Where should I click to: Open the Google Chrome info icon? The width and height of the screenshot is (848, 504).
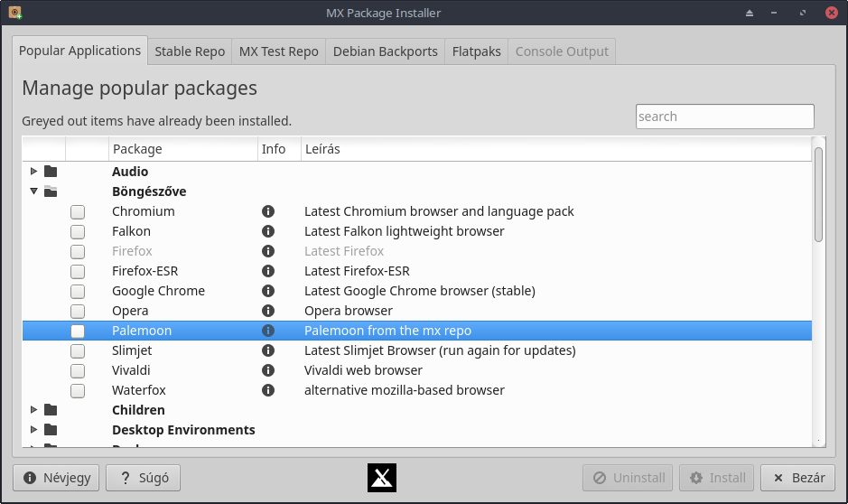267,291
